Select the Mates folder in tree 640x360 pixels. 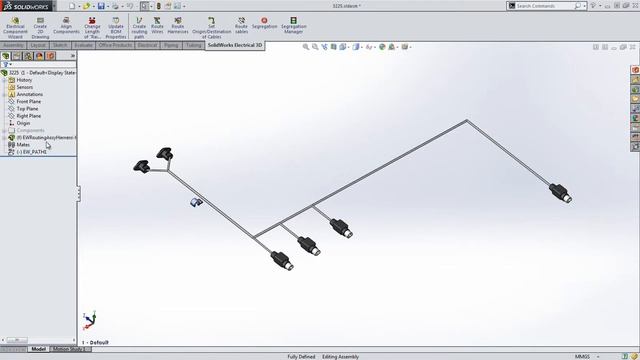[x=23, y=145]
